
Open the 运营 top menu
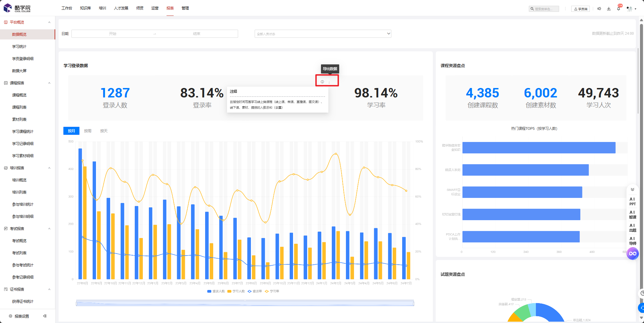(x=155, y=8)
